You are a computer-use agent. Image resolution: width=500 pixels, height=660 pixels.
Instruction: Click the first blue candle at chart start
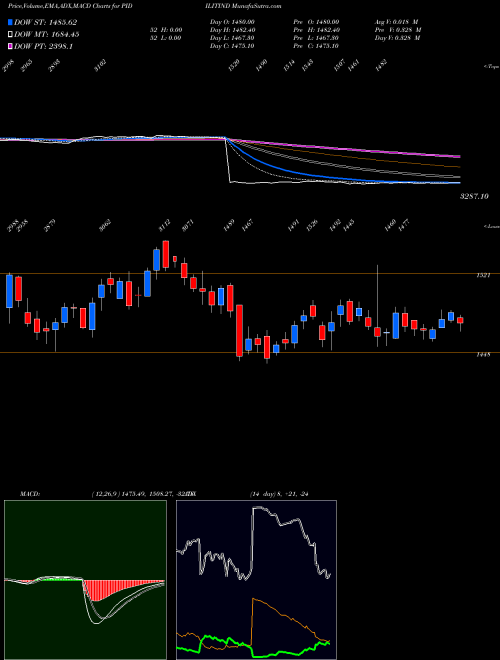[x=9, y=291]
